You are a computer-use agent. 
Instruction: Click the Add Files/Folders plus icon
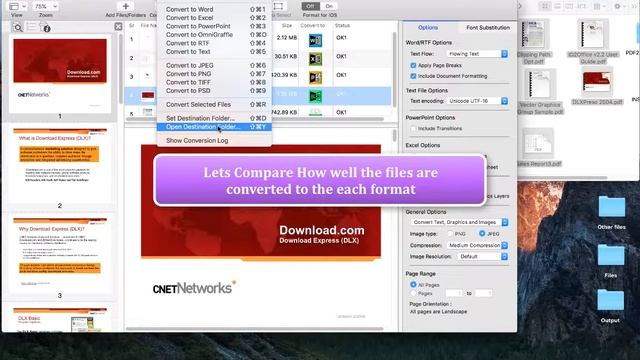126,6
